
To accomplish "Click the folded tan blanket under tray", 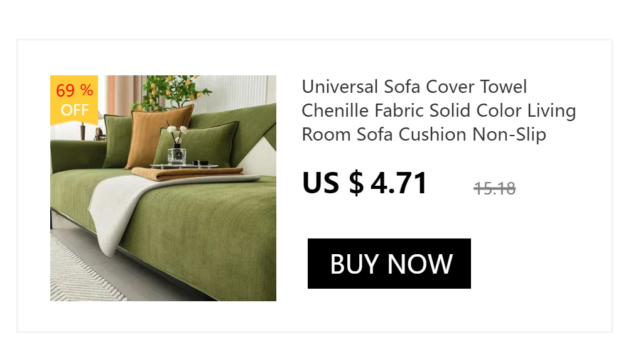I will [187, 173].
